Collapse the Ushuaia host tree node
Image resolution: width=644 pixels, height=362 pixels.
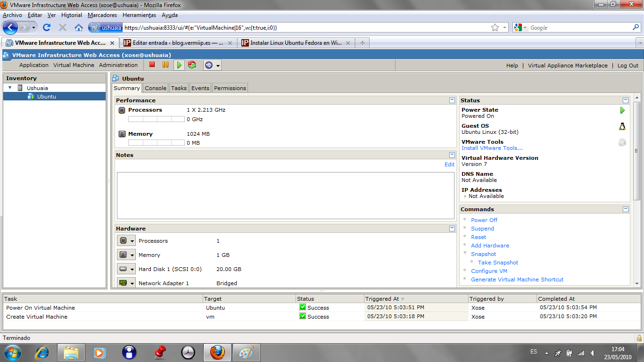pos(10,88)
